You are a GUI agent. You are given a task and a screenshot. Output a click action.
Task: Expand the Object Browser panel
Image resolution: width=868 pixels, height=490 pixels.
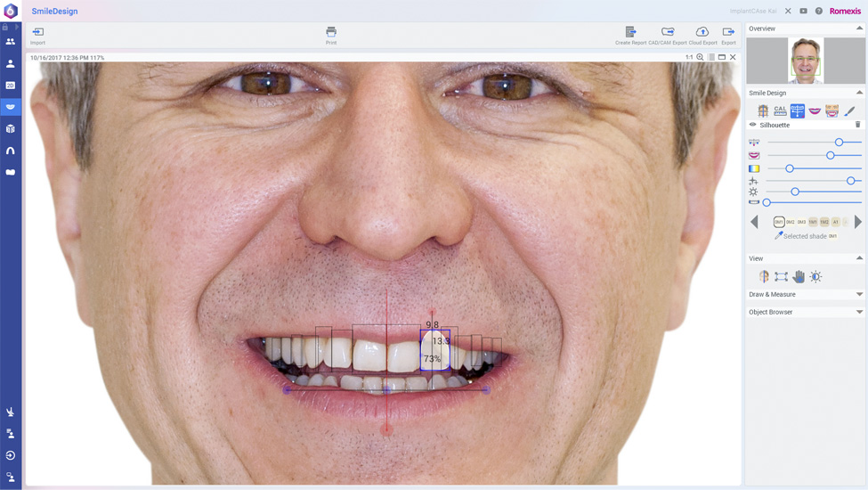click(859, 312)
